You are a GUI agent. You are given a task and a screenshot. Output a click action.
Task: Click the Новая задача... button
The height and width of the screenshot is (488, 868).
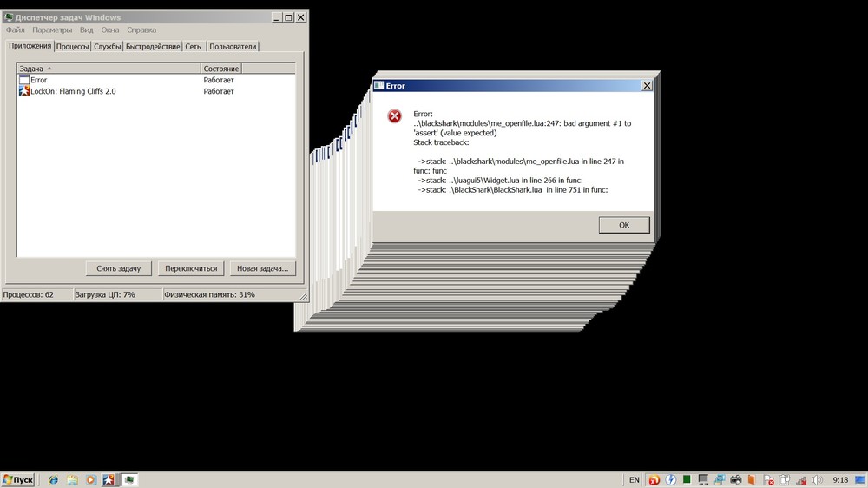pyautogui.click(x=262, y=268)
